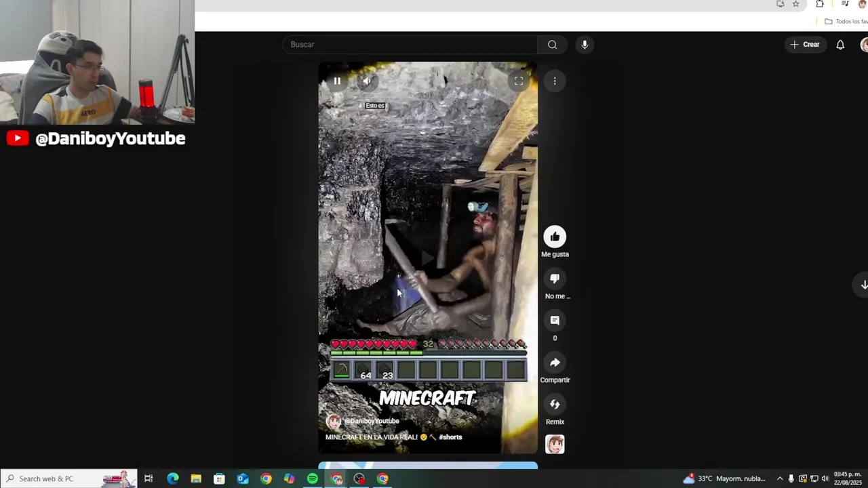Open Task View in taskbar
Image resolution: width=868 pixels, height=488 pixels.
pyautogui.click(x=149, y=479)
